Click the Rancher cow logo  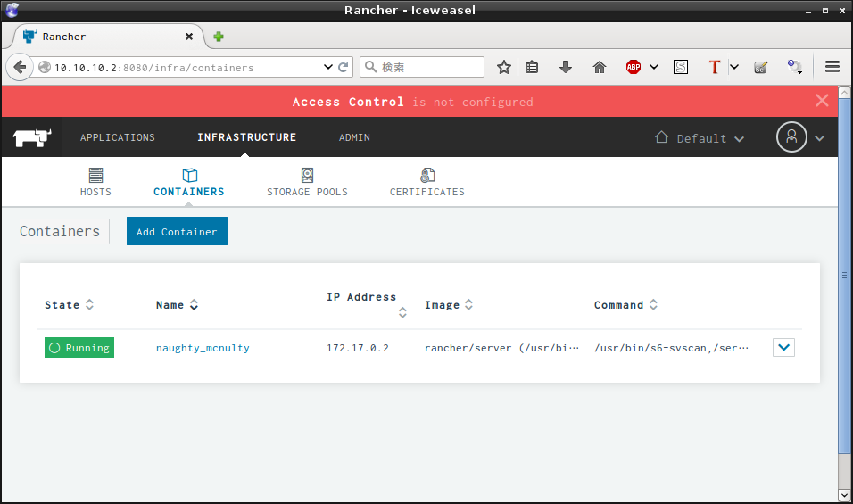click(x=32, y=137)
